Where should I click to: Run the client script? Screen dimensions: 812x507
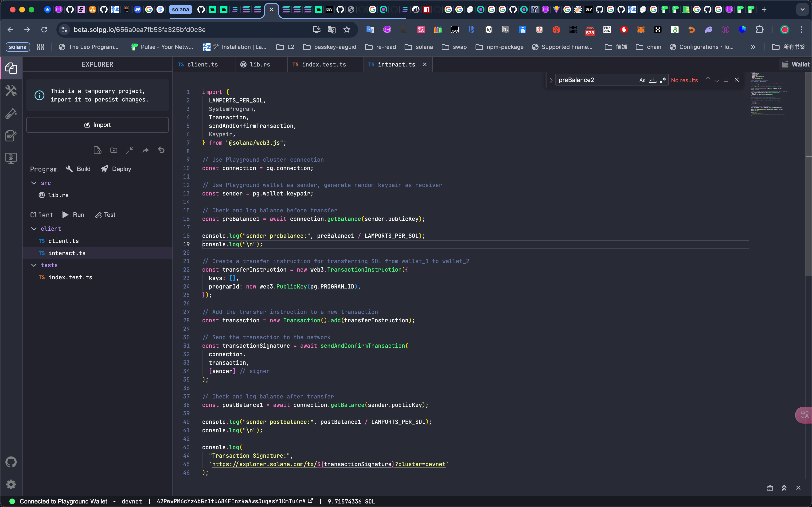(x=73, y=214)
